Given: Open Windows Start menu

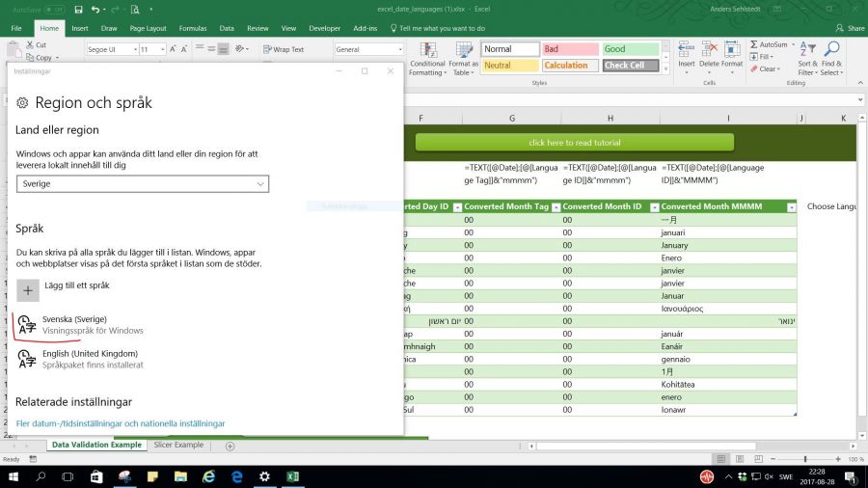Looking at the screenshot, I should pos(14,476).
